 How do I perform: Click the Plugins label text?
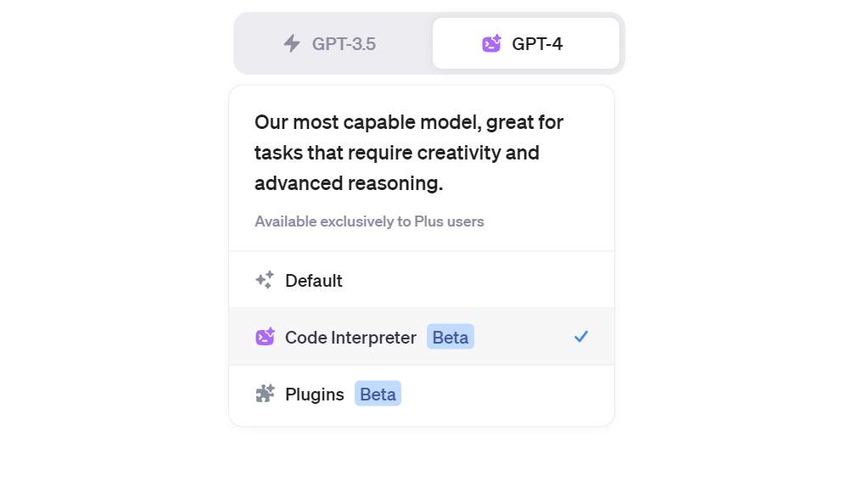(315, 394)
